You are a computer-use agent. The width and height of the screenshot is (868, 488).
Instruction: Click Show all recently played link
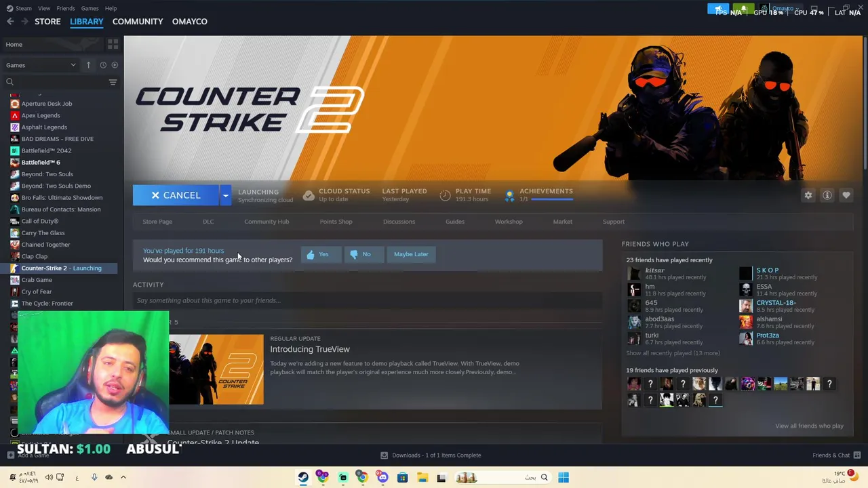[673, 353]
